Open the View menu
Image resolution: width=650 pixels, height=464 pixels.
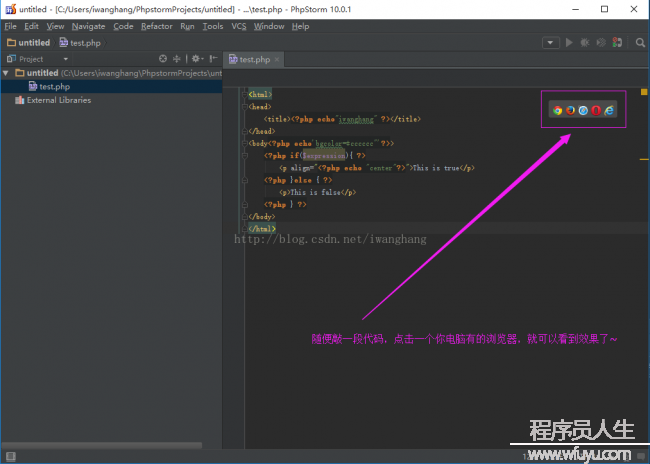tap(55, 26)
